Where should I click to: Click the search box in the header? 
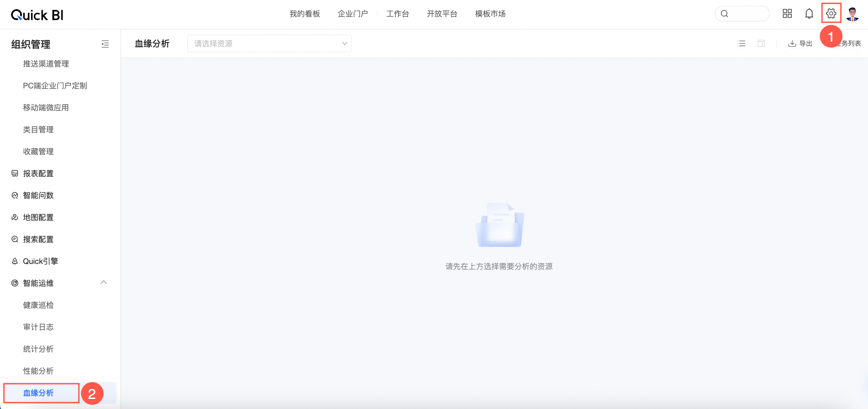click(742, 14)
